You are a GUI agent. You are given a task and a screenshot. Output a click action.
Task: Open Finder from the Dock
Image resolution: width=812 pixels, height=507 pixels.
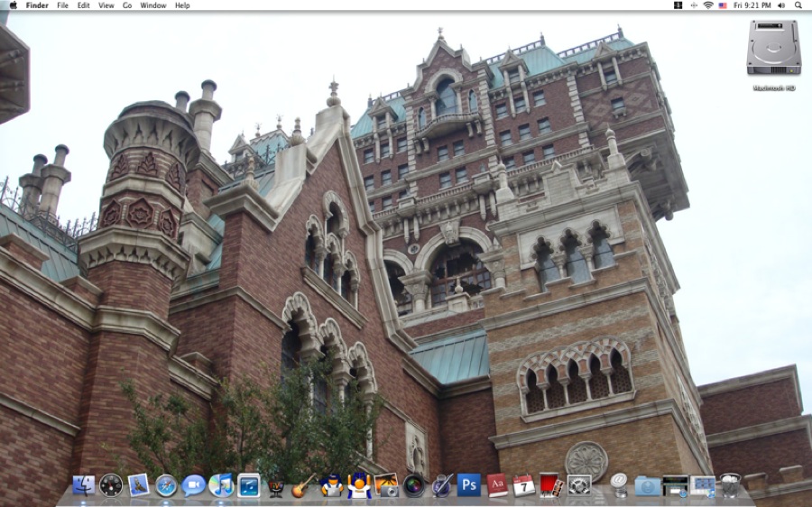tap(83, 485)
